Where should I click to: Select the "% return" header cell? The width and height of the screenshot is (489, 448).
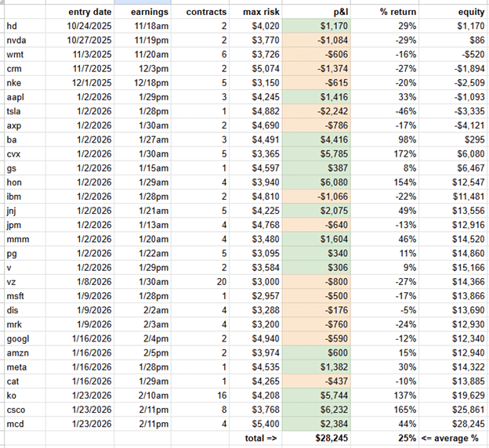pyautogui.click(x=396, y=12)
